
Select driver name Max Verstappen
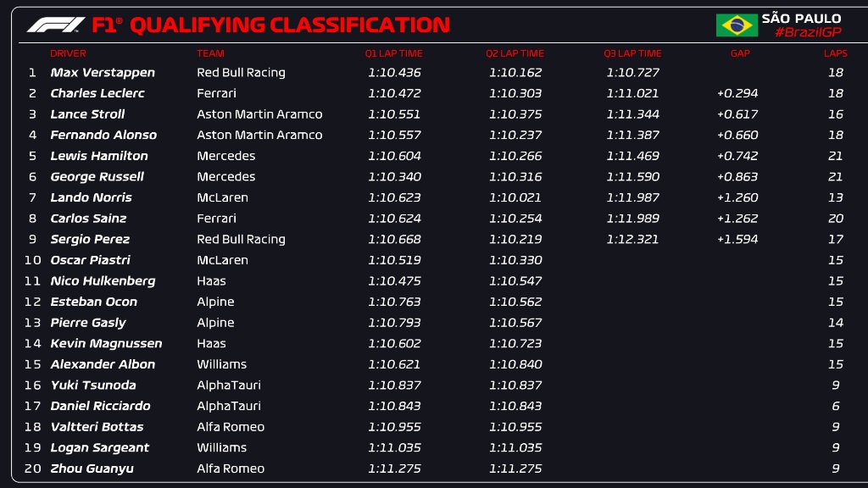click(x=103, y=73)
